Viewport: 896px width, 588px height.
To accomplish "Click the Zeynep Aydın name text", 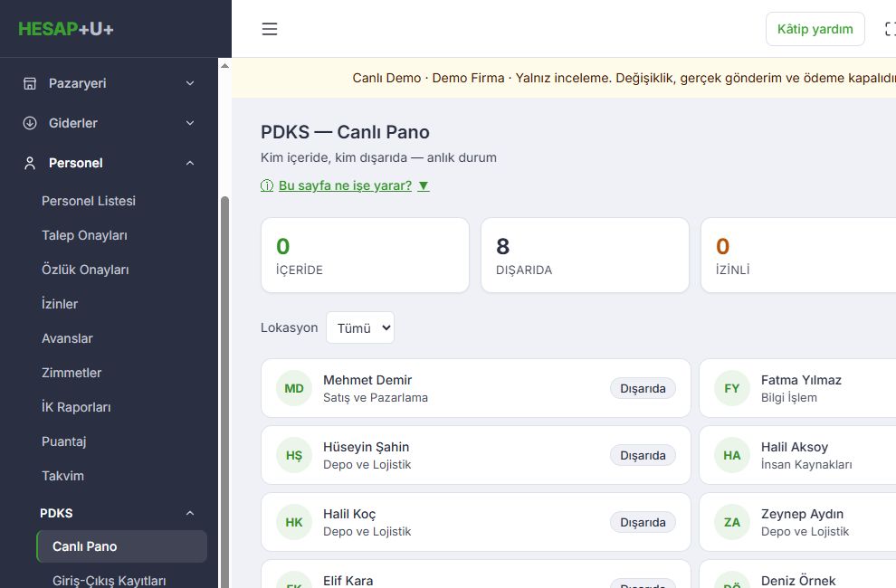I will 802,514.
